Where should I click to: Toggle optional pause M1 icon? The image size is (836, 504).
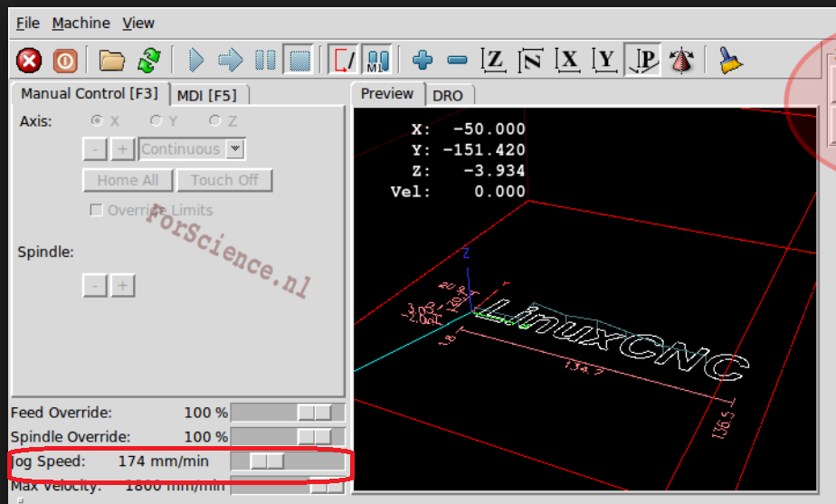[377, 60]
